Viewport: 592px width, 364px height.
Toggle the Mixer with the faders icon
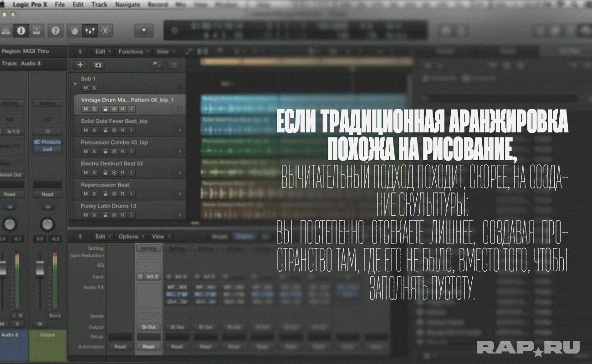(x=90, y=30)
